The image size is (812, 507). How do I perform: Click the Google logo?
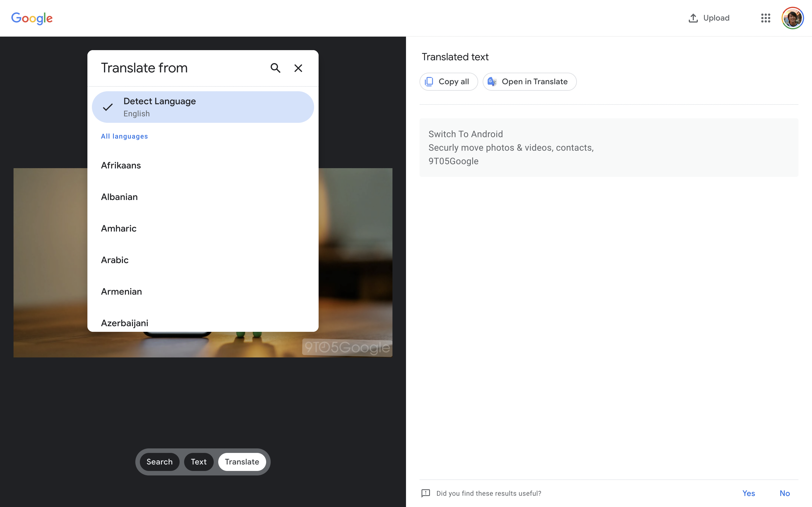(x=32, y=18)
